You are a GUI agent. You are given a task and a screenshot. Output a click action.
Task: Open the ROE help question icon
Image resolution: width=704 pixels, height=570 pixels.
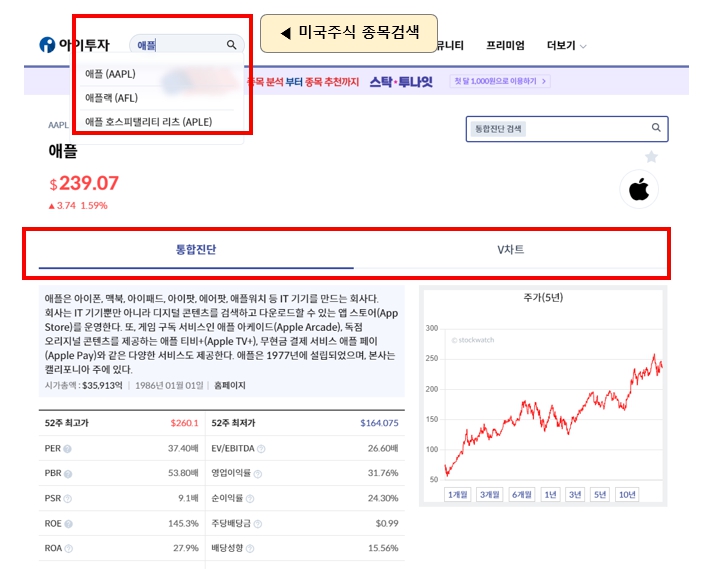click(x=68, y=524)
